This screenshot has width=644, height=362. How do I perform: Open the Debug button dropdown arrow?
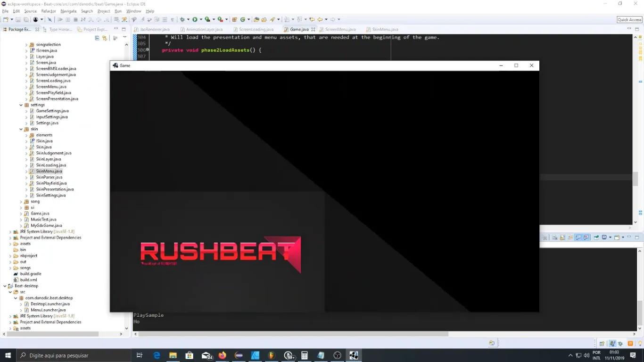(x=188, y=19)
